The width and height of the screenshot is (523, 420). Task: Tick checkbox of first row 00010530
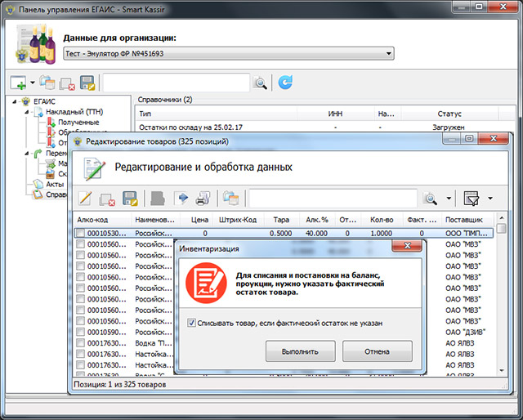pyautogui.click(x=80, y=233)
